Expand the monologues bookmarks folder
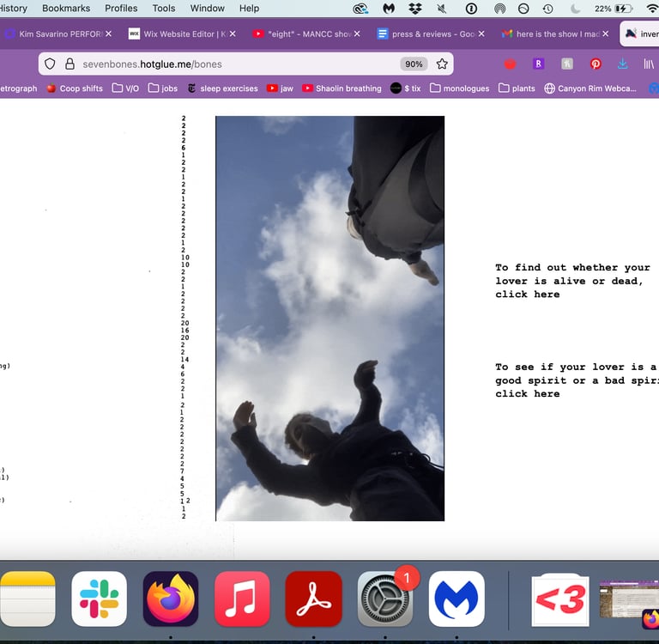 460,88
